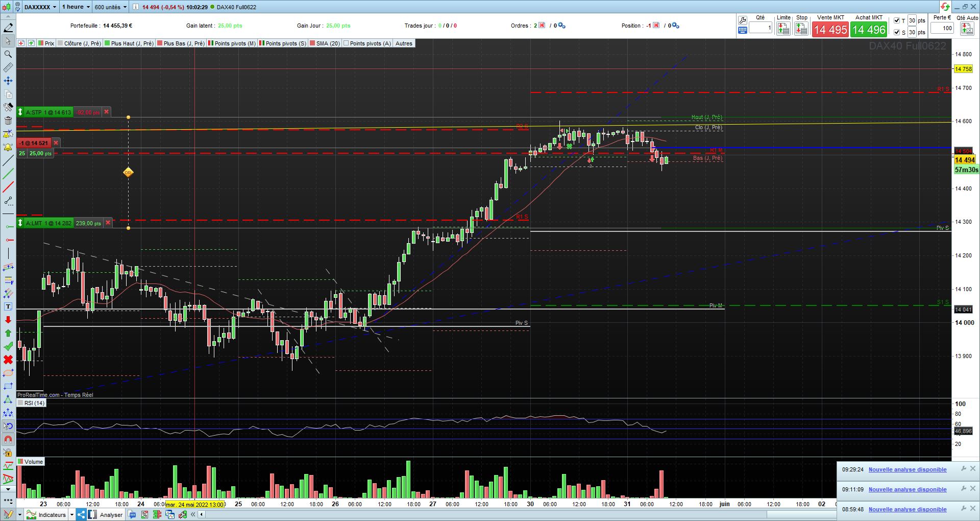Select the ruler measurement tool

pos(8,67)
